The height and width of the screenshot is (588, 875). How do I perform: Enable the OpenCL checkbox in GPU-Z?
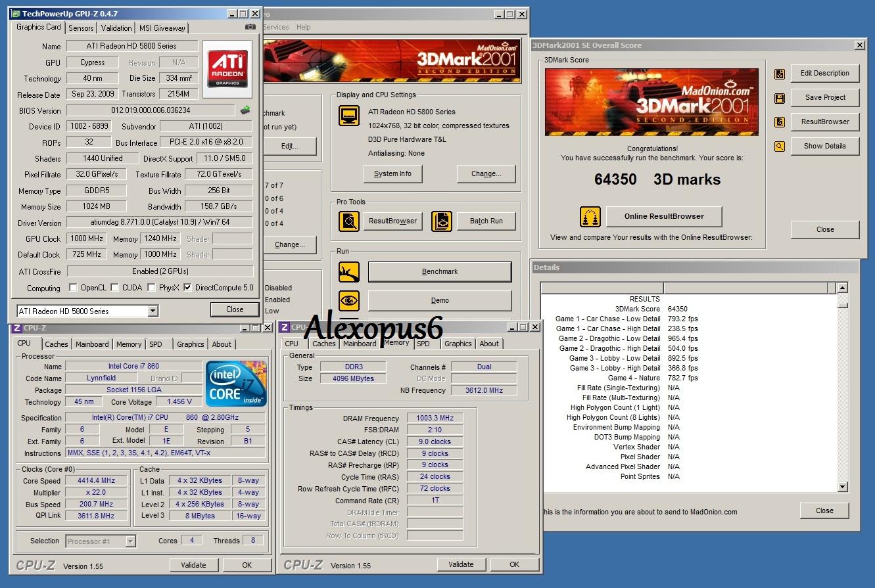(x=74, y=288)
